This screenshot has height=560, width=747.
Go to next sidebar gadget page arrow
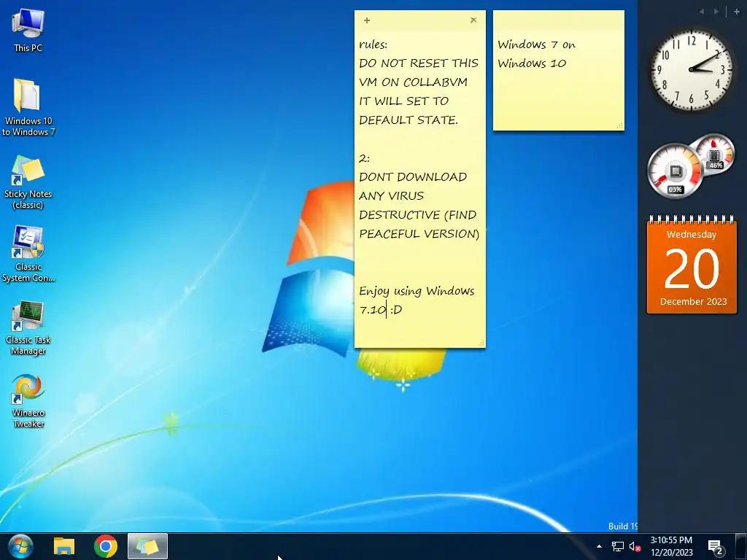pyautogui.click(x=716, y=12)
